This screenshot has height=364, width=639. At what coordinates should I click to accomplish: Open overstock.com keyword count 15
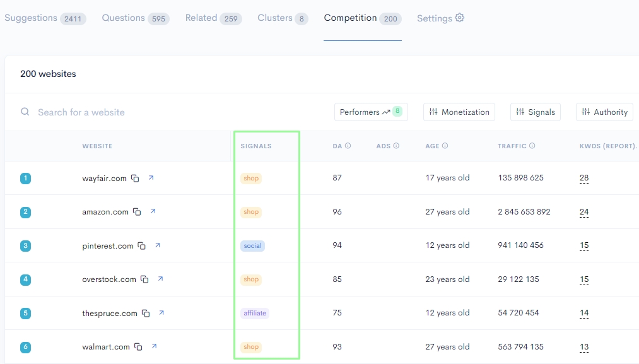584,279
